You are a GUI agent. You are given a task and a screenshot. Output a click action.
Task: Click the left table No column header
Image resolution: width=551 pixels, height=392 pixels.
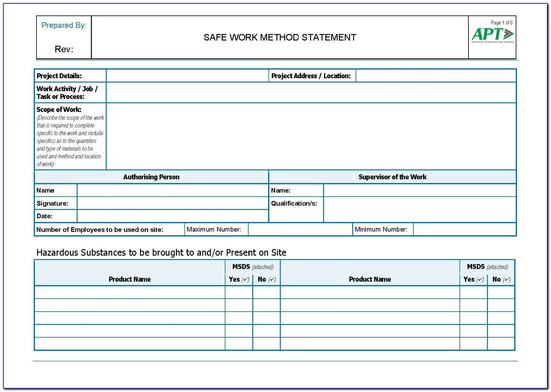click(x=267, y=279)
